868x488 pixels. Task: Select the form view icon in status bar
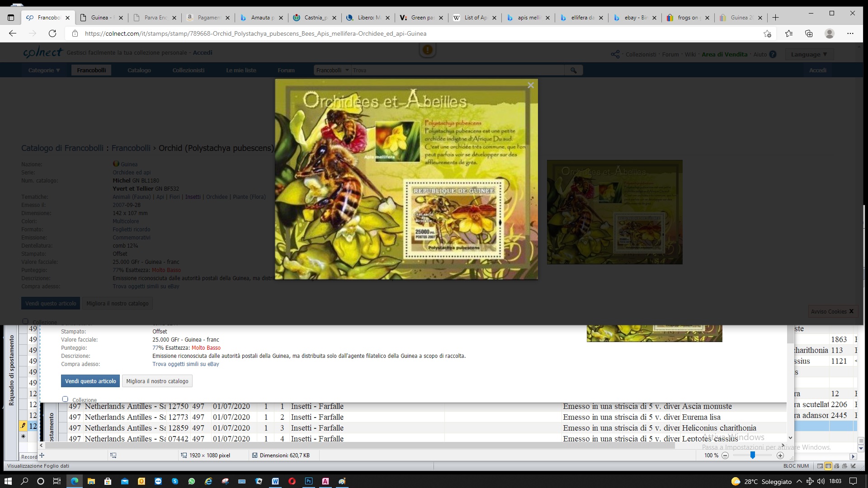pyautogui.click(x=820, y=466)
